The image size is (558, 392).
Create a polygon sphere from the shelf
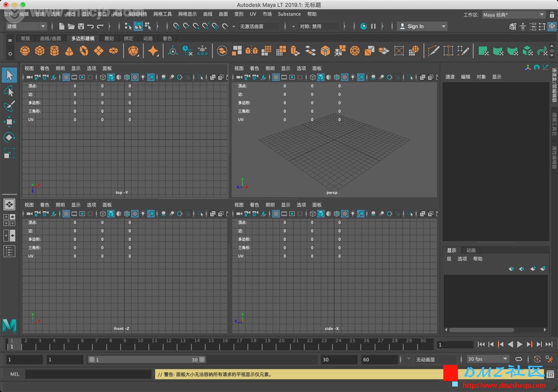[25, 51]
